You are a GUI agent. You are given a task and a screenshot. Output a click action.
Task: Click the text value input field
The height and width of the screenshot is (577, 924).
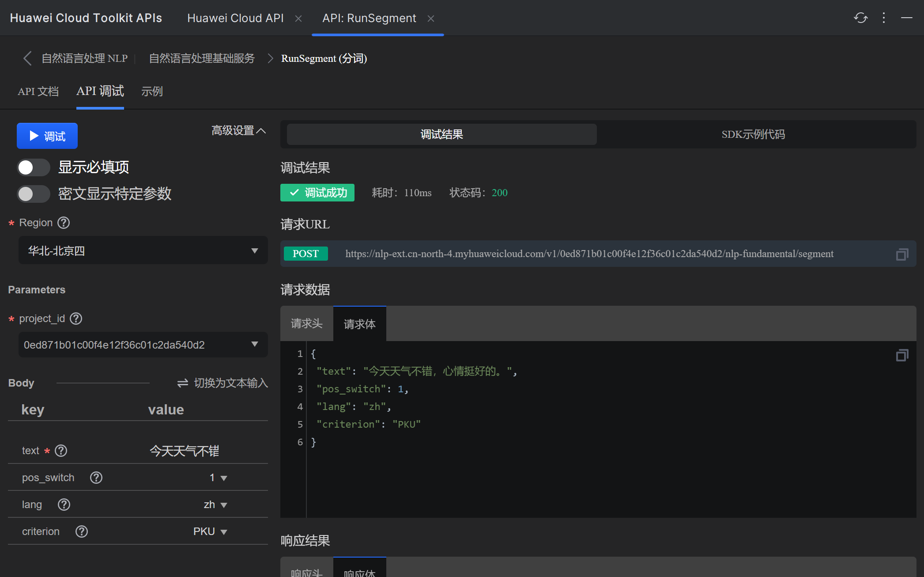[x=185, y=451]
